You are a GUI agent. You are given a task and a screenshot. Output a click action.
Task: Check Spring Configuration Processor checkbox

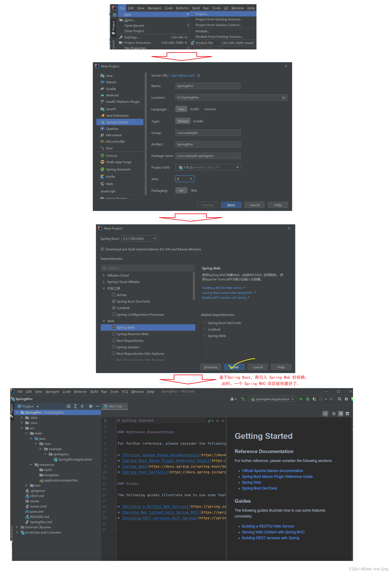(x=114, y=314)
